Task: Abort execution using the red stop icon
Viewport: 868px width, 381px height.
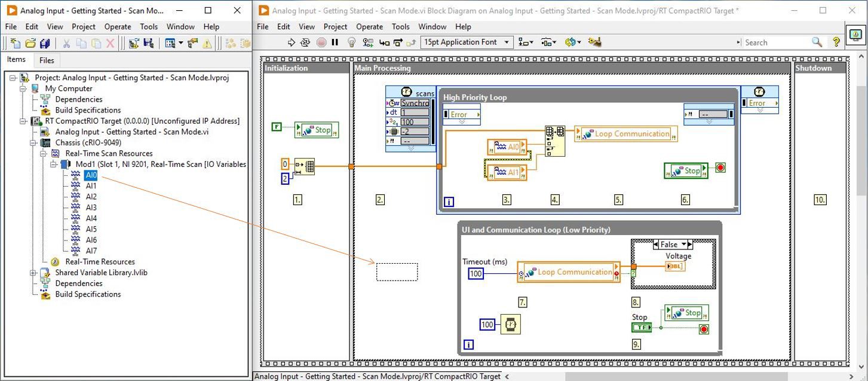Action: pos(321,42)
